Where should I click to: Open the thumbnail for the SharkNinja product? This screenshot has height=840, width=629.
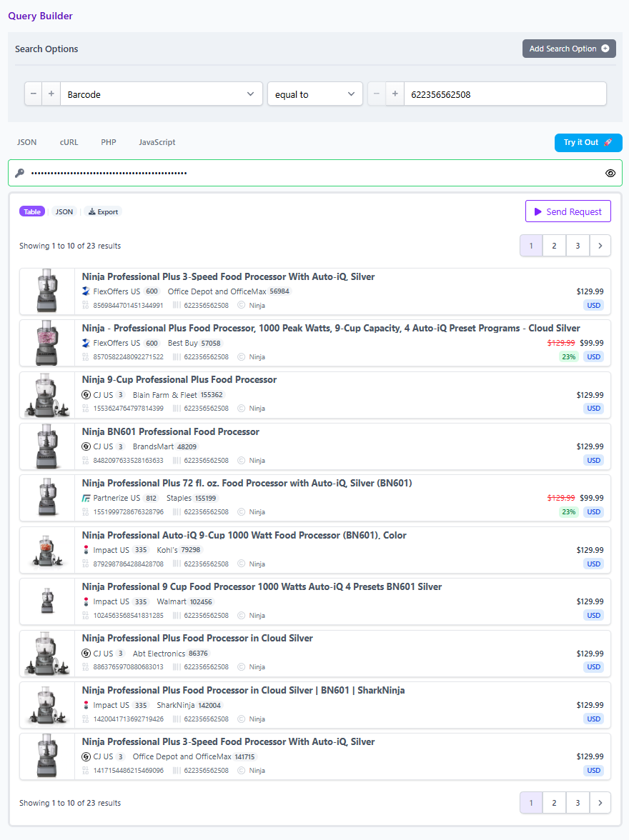[47, 705]
